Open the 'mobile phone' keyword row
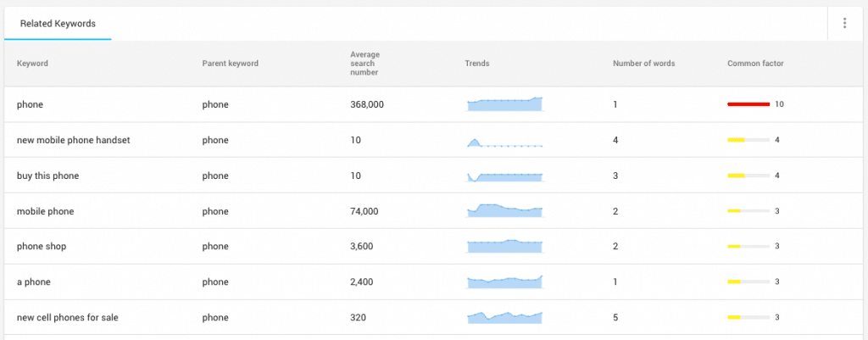 coord(46,211)
